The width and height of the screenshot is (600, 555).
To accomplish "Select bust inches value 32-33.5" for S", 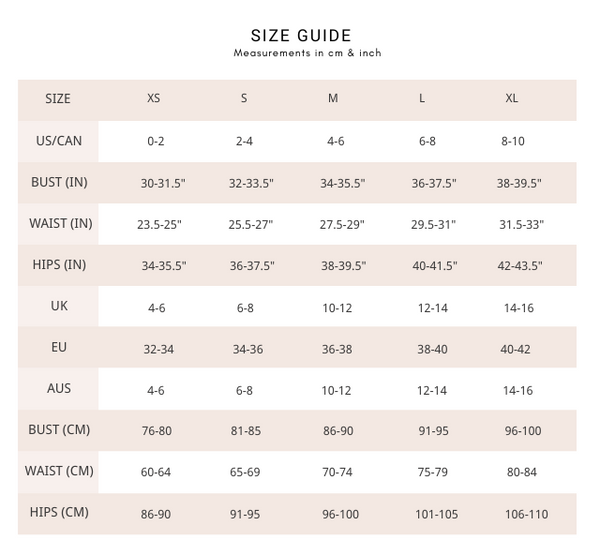I will tap(251, 184).
